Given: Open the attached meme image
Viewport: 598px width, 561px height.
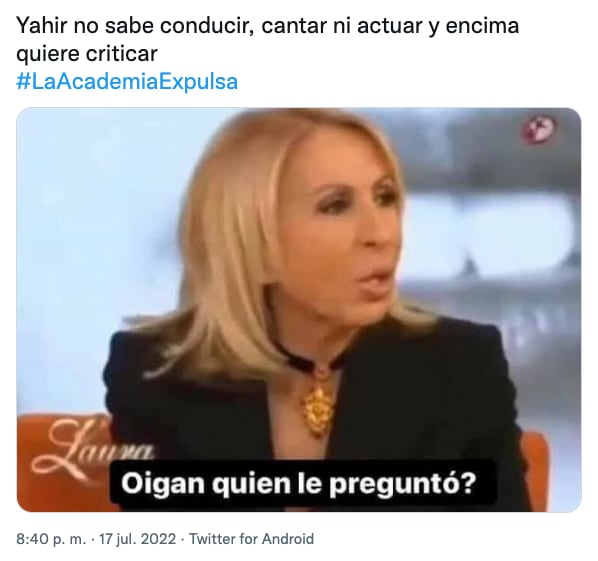Looking at the screenshot, I should [x=299, y=310].
